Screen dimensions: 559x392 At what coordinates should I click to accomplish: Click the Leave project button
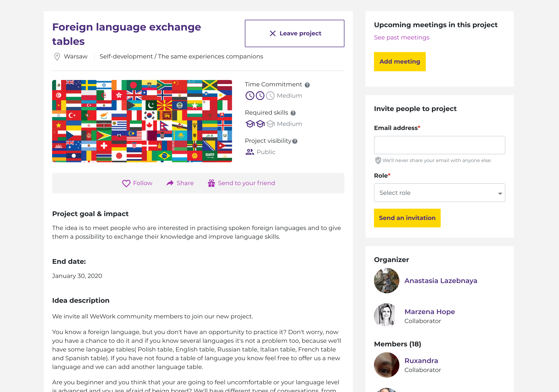[x=294, y=33]
